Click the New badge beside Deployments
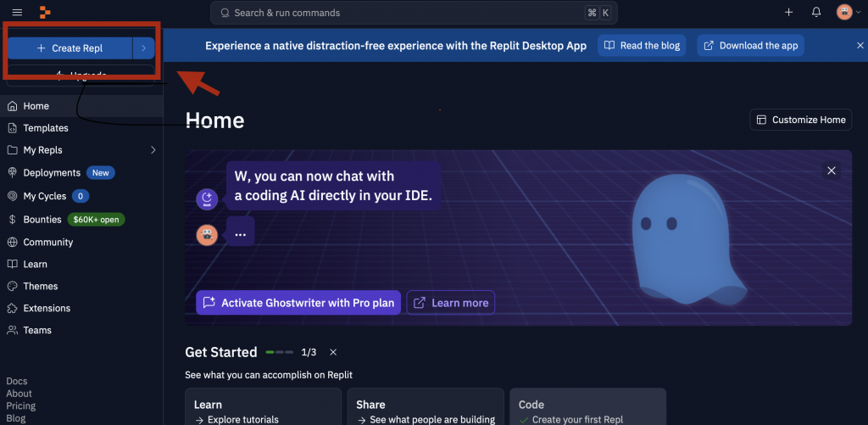This screenshot has height=425, width=868. coord(101,173)
